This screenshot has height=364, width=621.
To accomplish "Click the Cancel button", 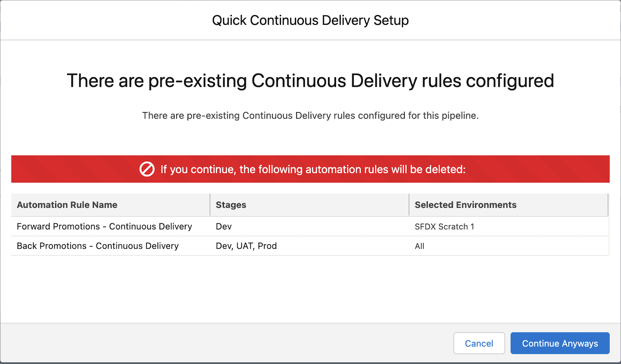I will click(479, 343).
